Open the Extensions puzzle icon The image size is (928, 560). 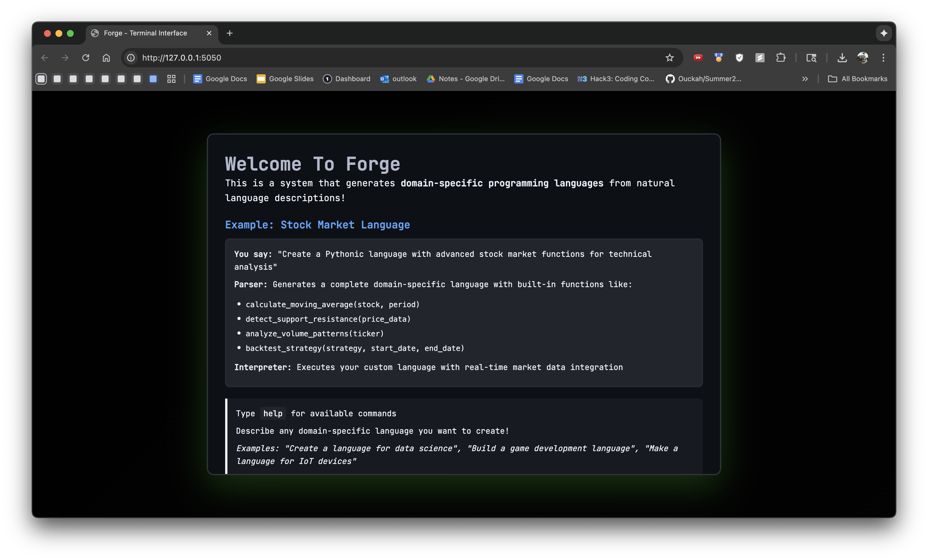(781, 58)
